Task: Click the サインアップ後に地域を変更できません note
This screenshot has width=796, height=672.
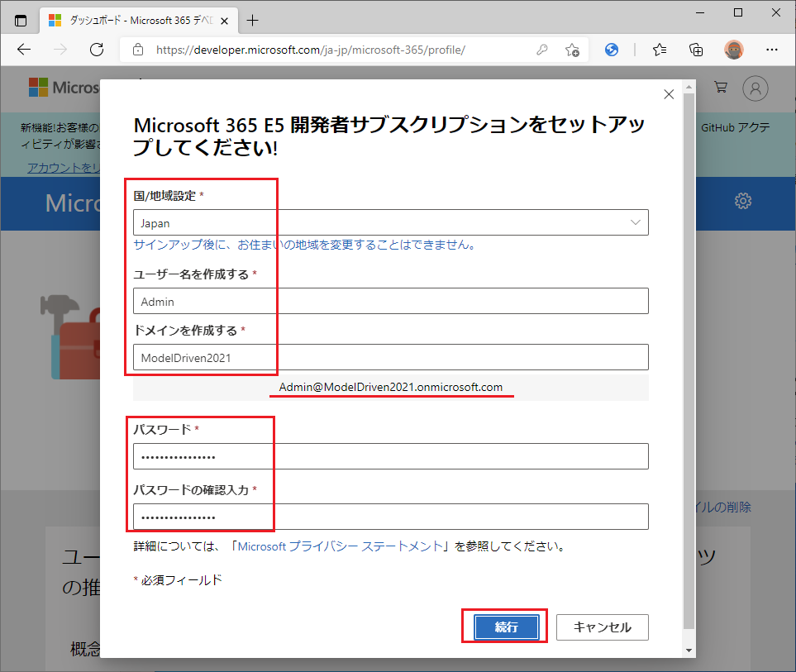Action: click(306, 245)
